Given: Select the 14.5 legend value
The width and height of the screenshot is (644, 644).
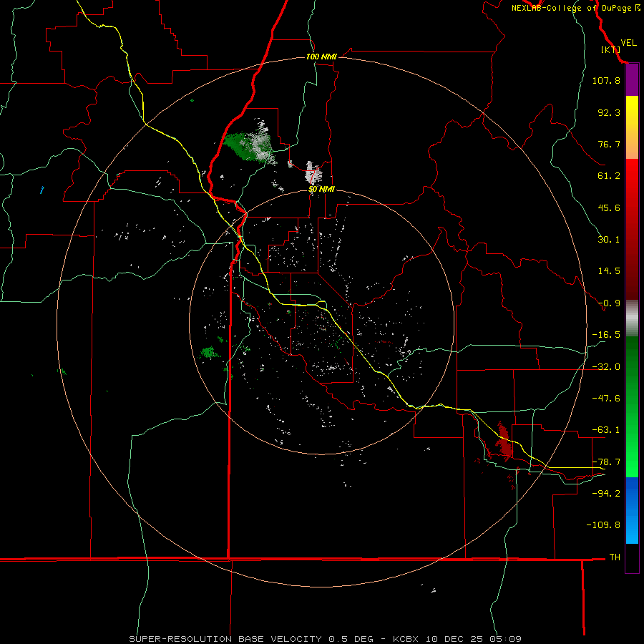Looking at the screenshot, I should click(609, 271).
